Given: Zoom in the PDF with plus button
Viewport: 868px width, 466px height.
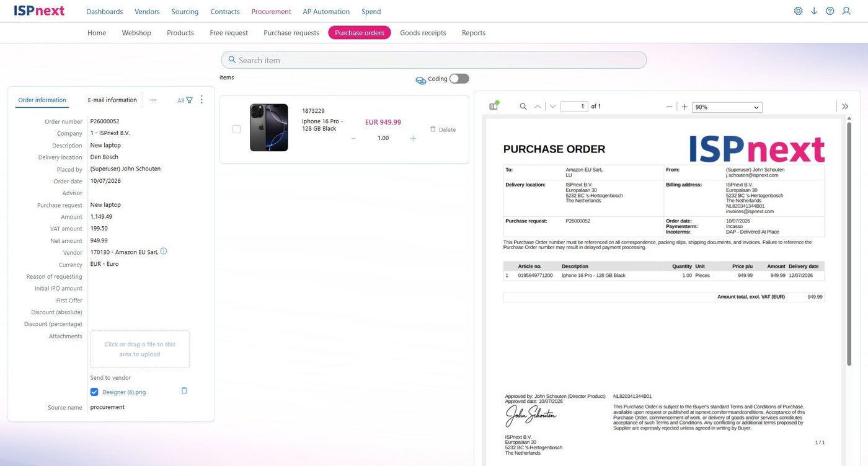Looking at the screenshot, I should tap(684, 107).
